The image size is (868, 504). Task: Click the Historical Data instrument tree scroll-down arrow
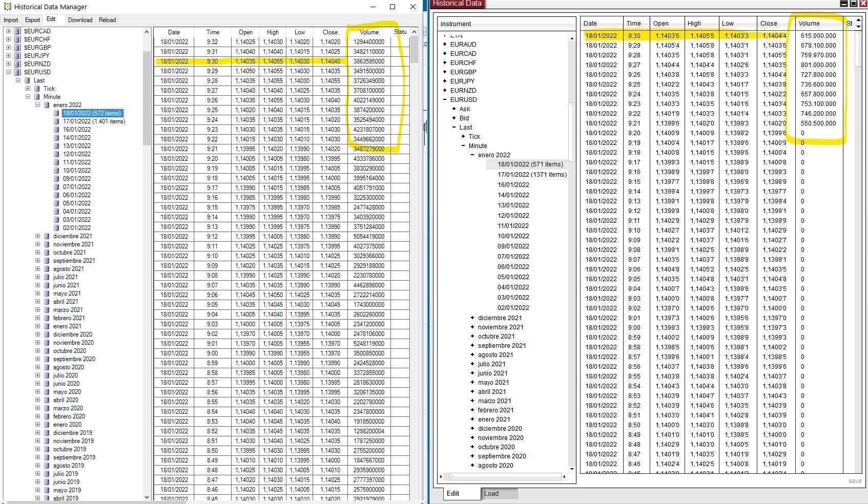pyautogui.click(x=572, y=469)
